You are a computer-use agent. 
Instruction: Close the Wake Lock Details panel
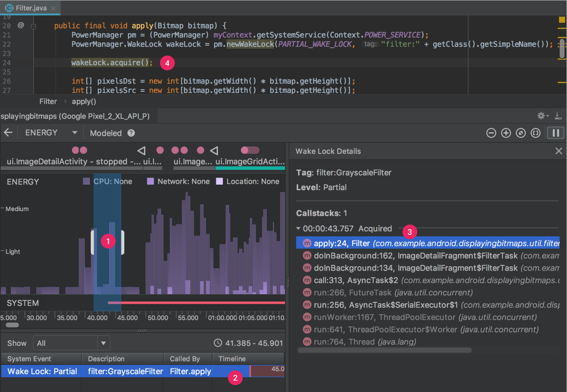pyautogui.click(x=559, y=151)
